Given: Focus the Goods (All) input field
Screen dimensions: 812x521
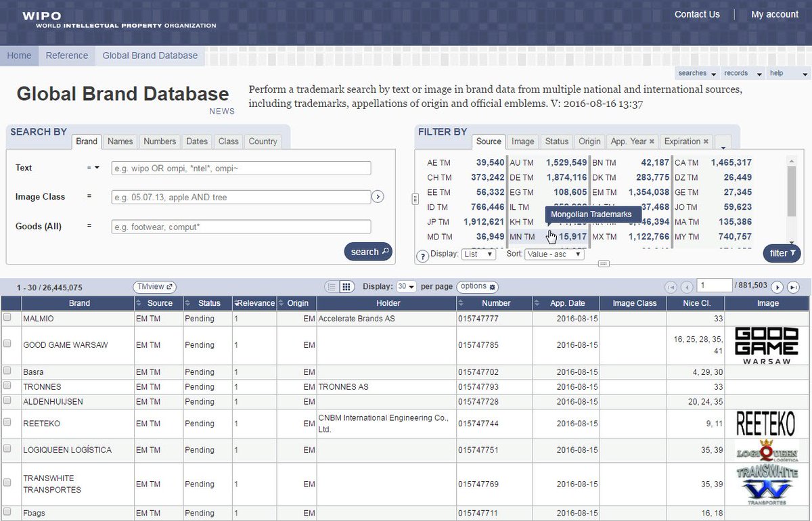Looking at the screenshot, I should [241, 227].
